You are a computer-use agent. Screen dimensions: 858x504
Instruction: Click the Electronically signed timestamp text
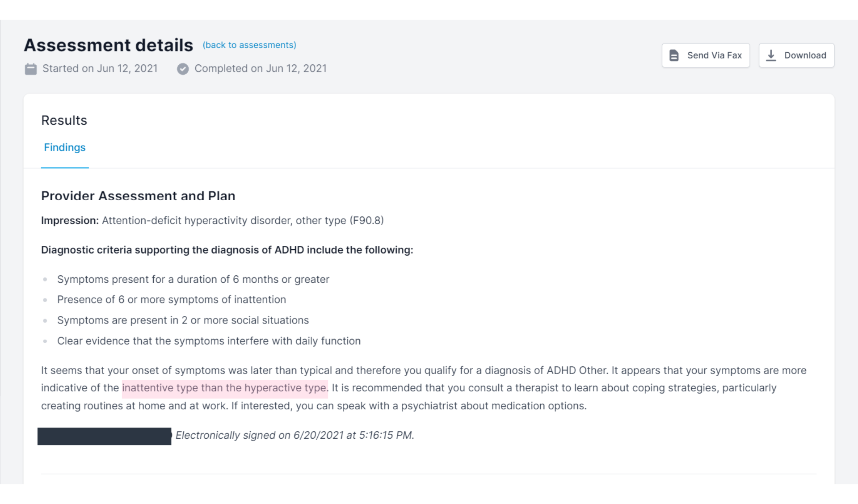point(295,435)
